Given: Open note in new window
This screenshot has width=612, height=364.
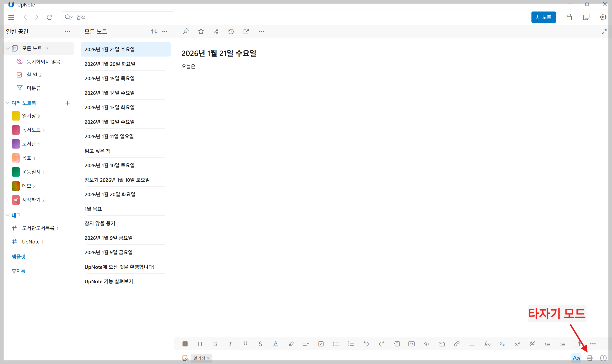Looking at the screenshot, I should coord(246,31).
